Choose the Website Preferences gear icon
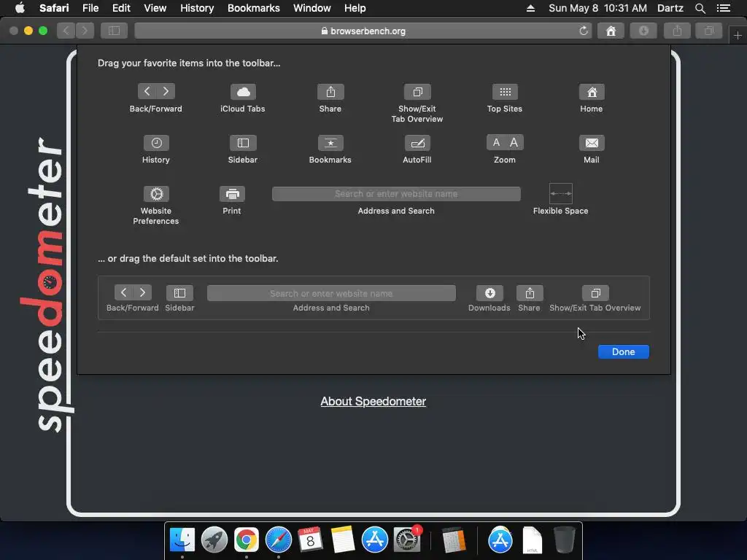This screenshot has width=747, height=560. click(156, 194)
